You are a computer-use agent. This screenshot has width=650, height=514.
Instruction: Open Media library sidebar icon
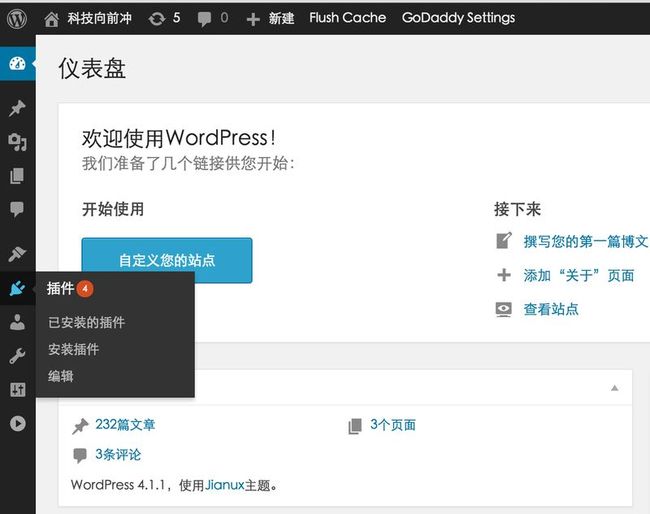17,142
